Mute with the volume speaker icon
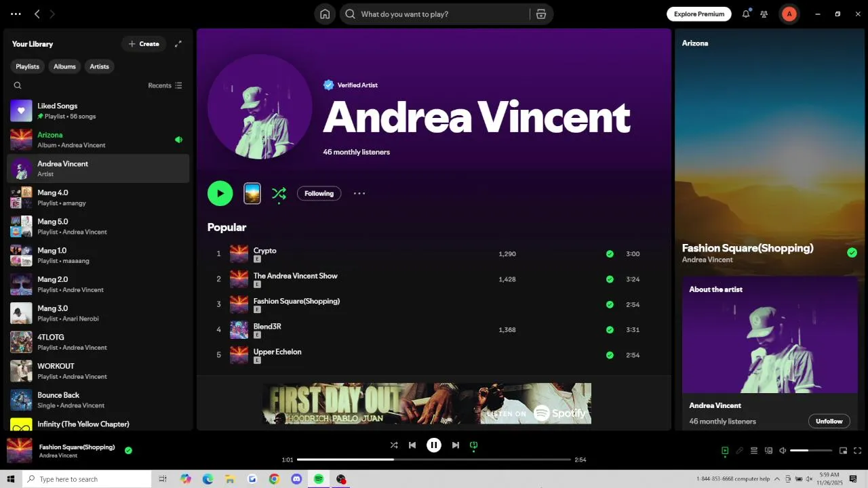This screenshot has width=868, height=488. 783,451
